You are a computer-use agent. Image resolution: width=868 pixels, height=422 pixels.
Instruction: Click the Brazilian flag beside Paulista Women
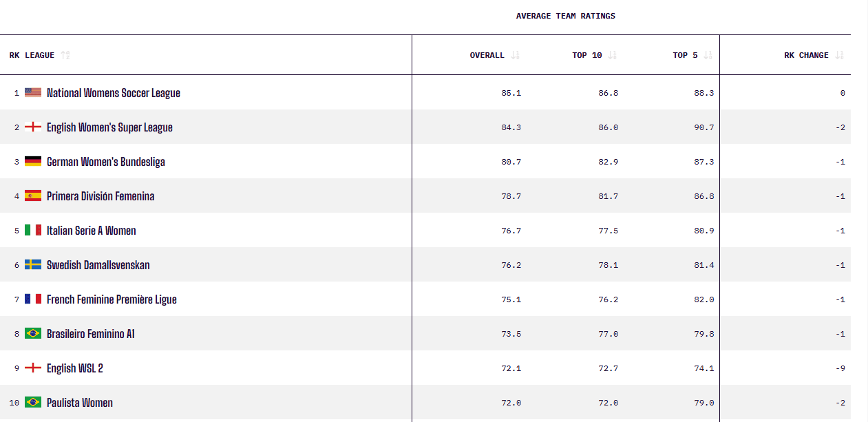(x=33, y=402)
